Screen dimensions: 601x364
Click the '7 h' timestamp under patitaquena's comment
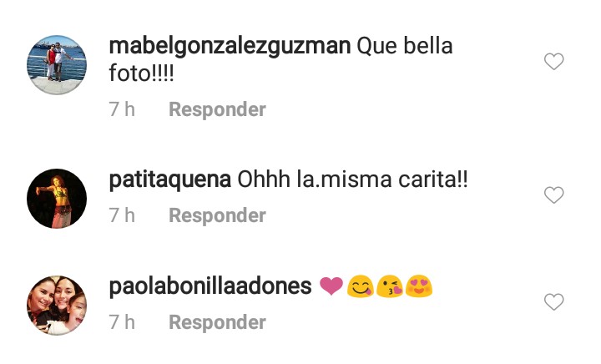[122, 215]
